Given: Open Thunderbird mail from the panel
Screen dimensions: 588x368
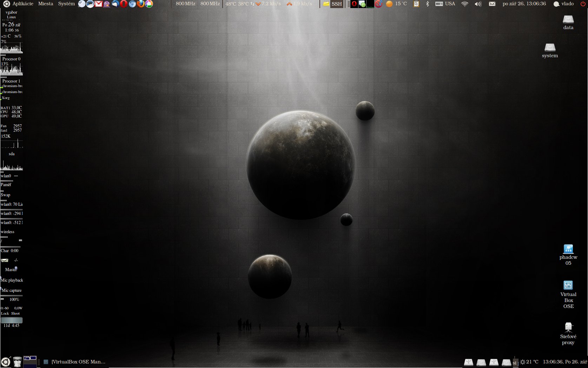Looking at the screenshot, I should click(x=115, y=4).
